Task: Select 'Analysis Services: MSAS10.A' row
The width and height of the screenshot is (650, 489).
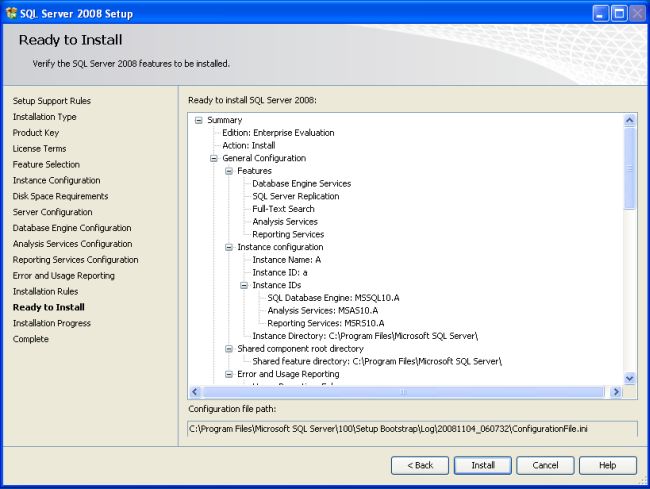Action: (323, 311)
